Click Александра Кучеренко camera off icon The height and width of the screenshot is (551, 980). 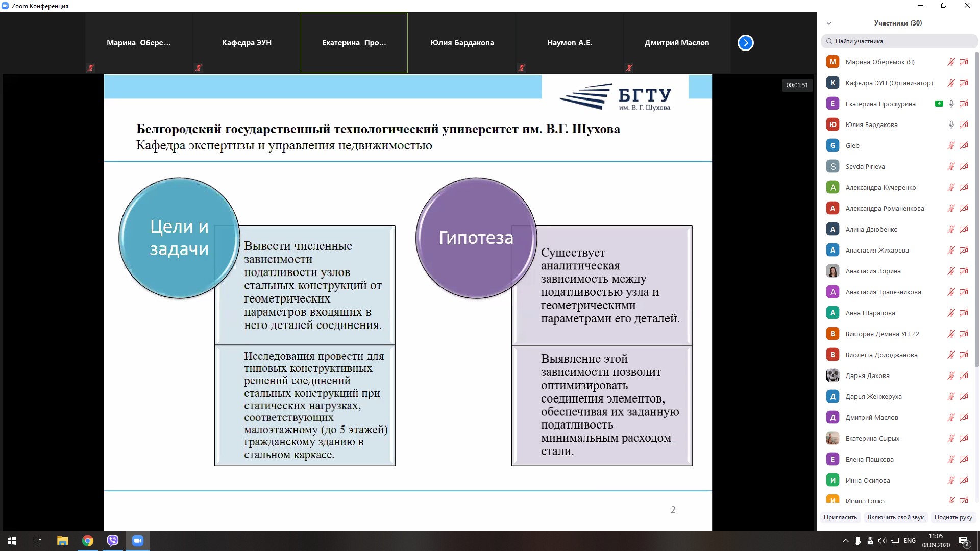click(x=964, y=187)
